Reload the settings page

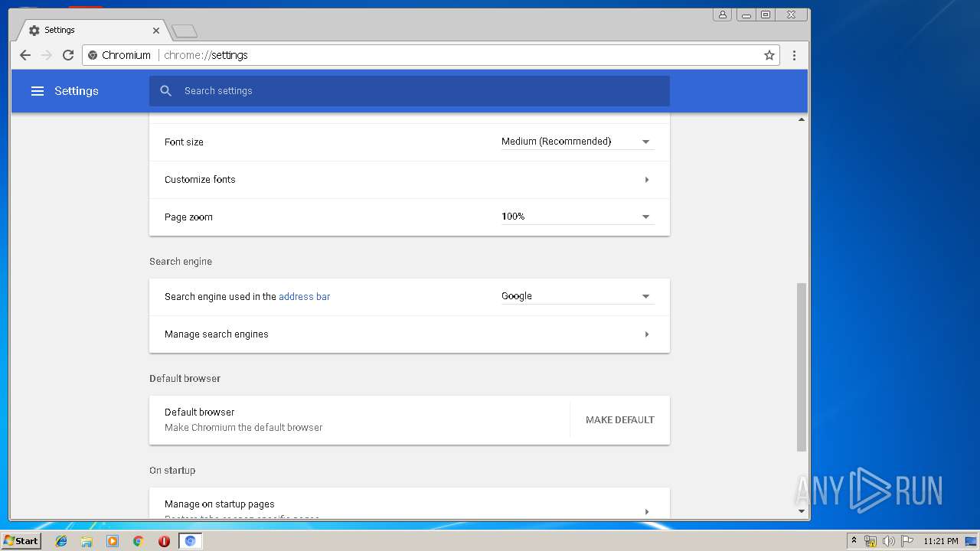(x=68, y=55)
